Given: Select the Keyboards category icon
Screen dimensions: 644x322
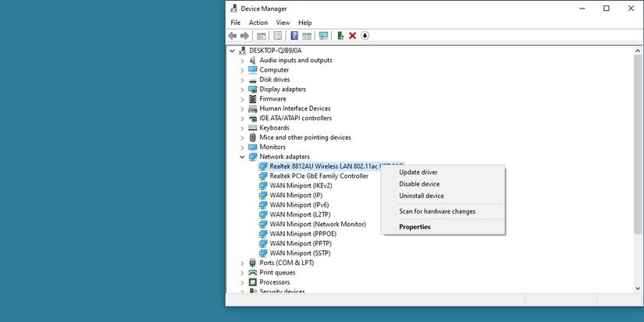Looking at the screenshot, I should 253,128.
